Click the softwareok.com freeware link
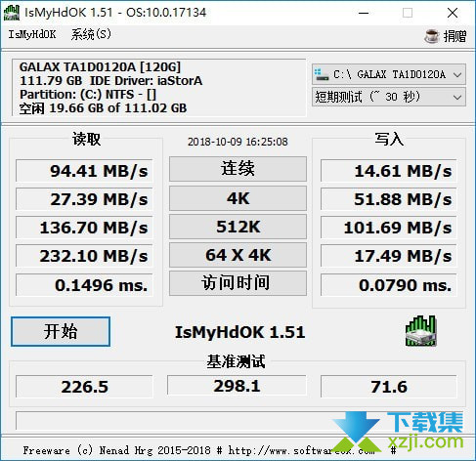476x461 pixels. click(301, 450)
